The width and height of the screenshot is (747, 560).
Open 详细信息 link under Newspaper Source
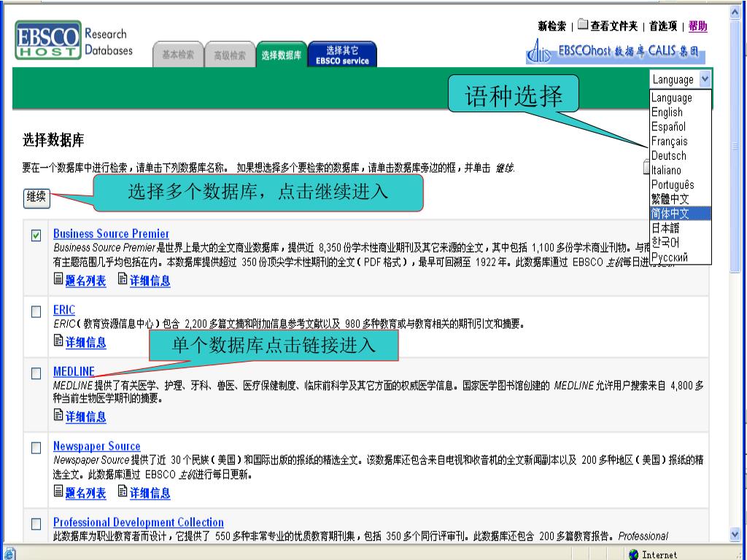tap(150, 494)
